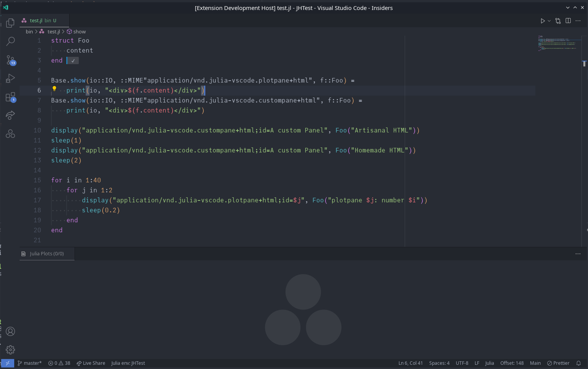
Task: Change the LF end of line sequence
Action: pos(477,363)
